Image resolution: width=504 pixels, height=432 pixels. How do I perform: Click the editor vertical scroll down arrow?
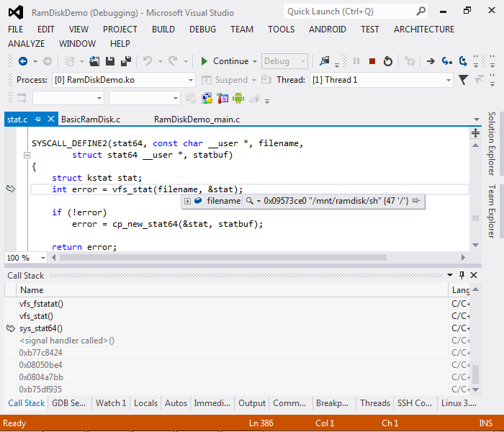point(476,245)
